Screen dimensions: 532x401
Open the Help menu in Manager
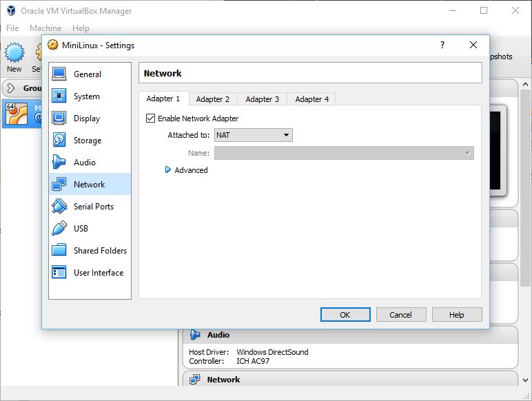click(x=81, y=28)
